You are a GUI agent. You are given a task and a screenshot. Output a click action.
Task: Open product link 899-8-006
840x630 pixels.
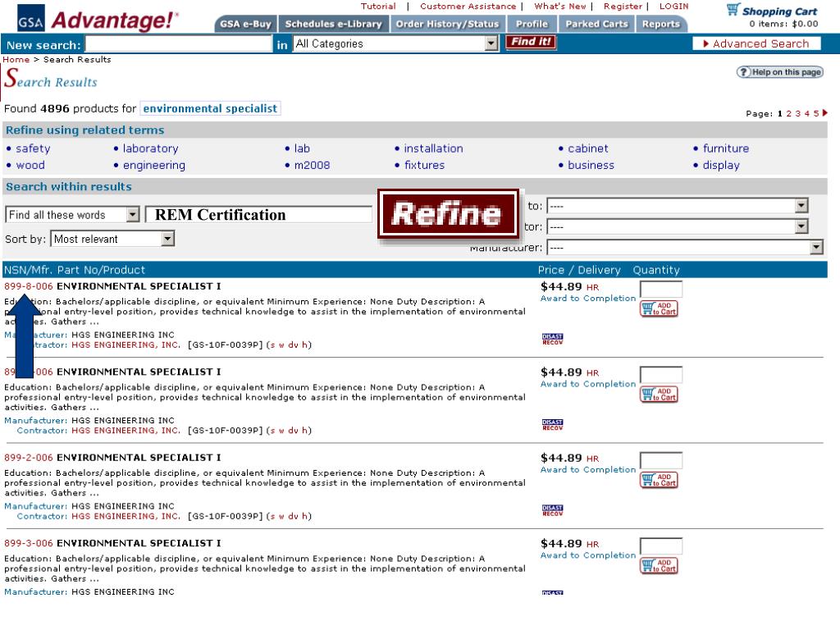[x=29, y=286]
